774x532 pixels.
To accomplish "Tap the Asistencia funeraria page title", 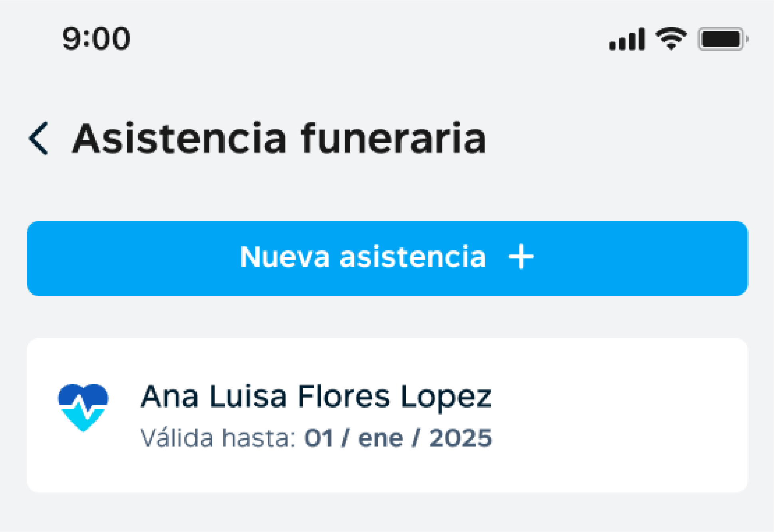I will [x=279, y=139].
